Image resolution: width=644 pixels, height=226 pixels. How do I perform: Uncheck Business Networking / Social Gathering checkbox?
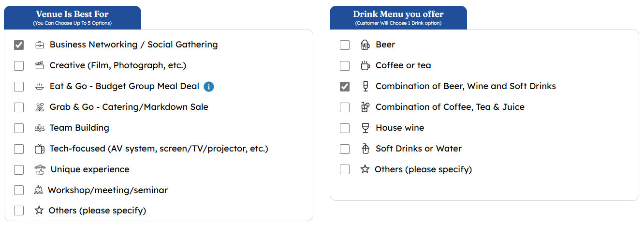19,45
